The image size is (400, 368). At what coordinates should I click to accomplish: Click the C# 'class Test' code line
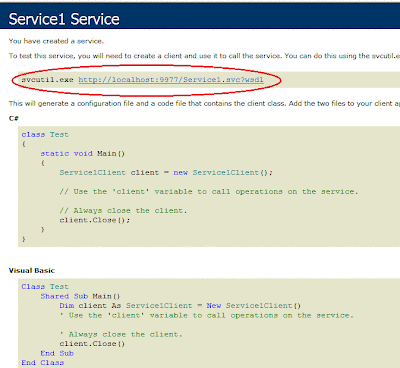(x=45, y=134)
